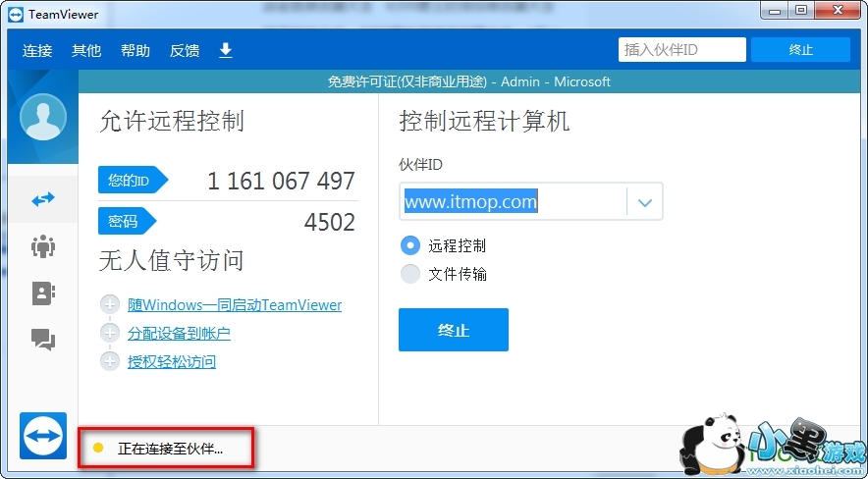Image resolution: width=868 pixels, height=479 pixels.
Task: Open the user profile avatar
Action: coord(43,117)
